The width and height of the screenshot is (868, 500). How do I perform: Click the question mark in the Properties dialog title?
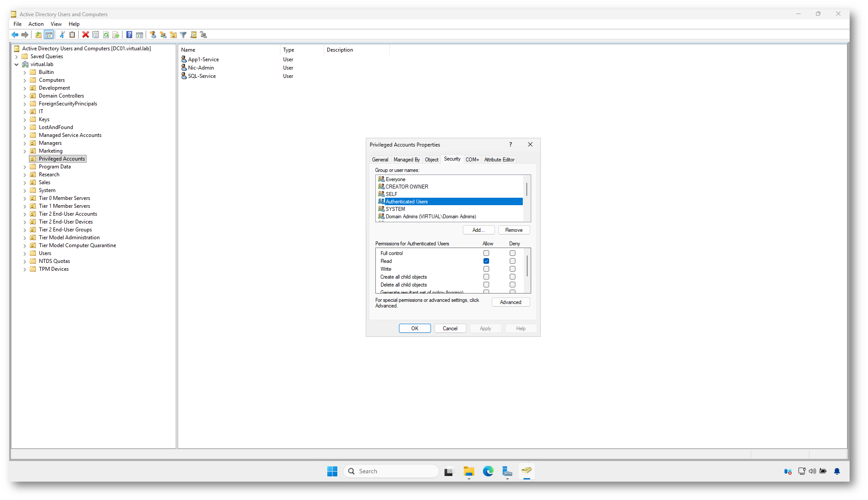(x=510, y=145)
